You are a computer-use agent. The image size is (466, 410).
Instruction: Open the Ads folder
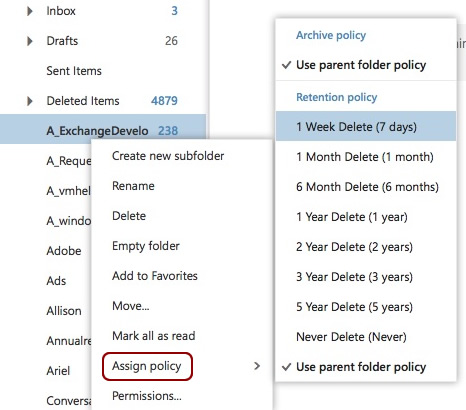[56, 281]
